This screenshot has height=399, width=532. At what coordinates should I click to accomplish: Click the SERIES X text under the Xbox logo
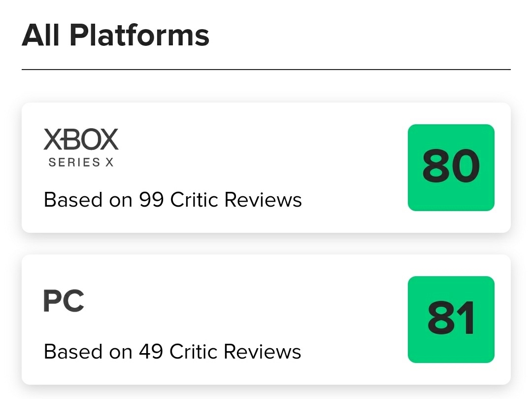point(81,162)
